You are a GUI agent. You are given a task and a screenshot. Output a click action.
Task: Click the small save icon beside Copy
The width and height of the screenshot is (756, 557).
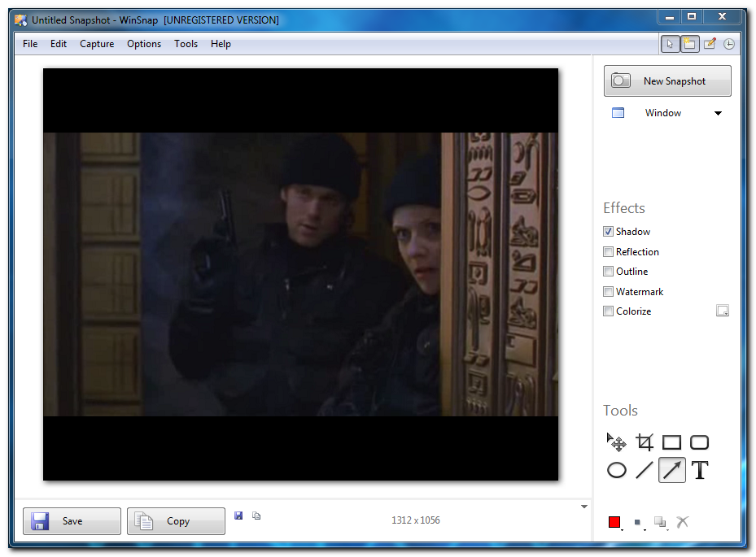point(238,516)
